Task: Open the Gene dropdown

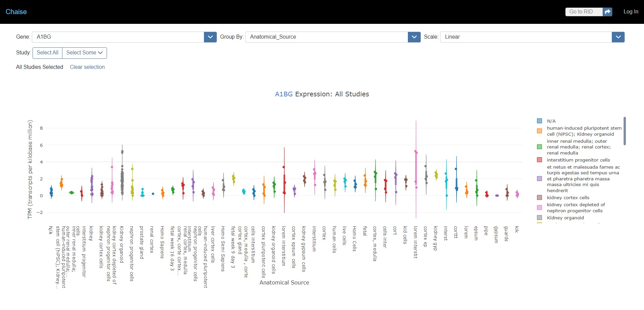Action: 210,37
